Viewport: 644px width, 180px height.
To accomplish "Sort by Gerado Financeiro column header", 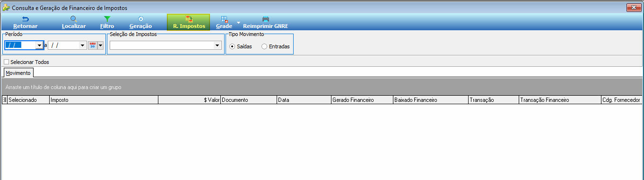I will pos(362,100).
